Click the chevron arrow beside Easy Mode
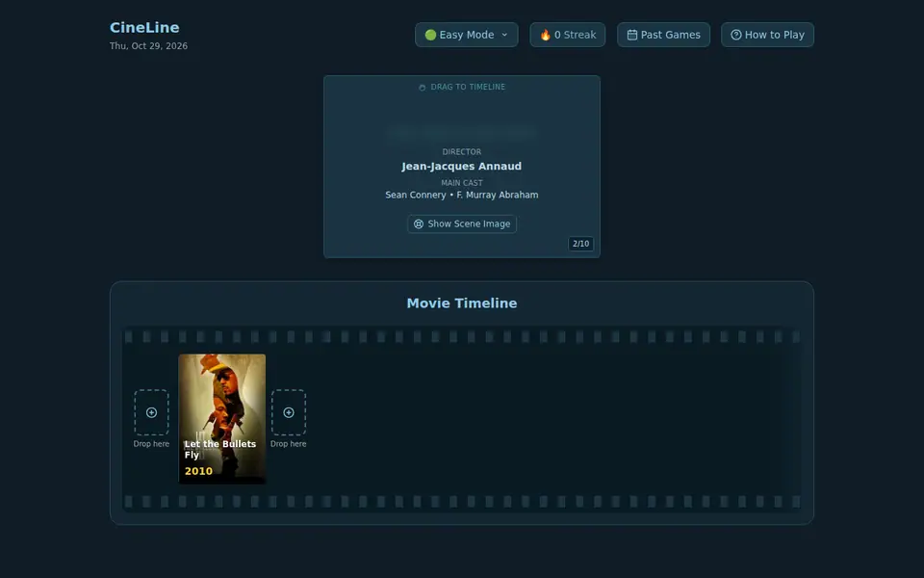The height and width of the screenshot is (578, 924). pos(504,35)
